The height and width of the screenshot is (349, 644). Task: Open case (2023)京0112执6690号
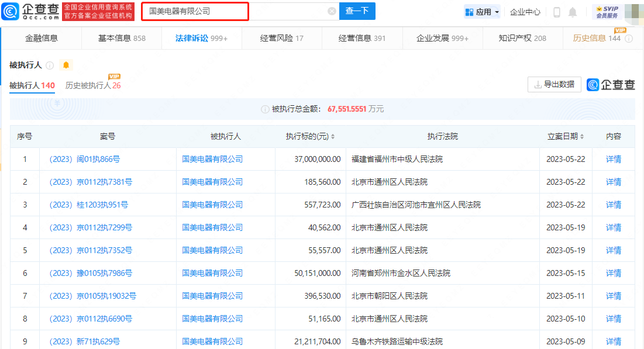click(91, 319)
